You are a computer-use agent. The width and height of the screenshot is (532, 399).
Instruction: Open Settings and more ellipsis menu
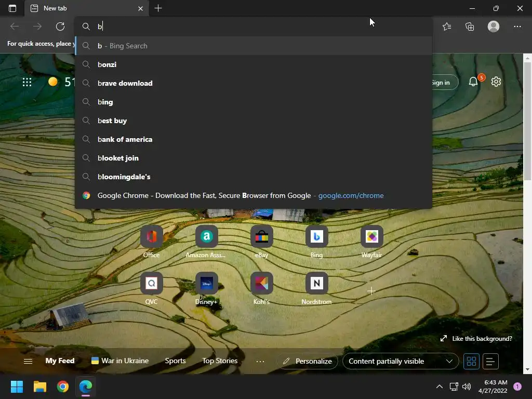[517, 26]
